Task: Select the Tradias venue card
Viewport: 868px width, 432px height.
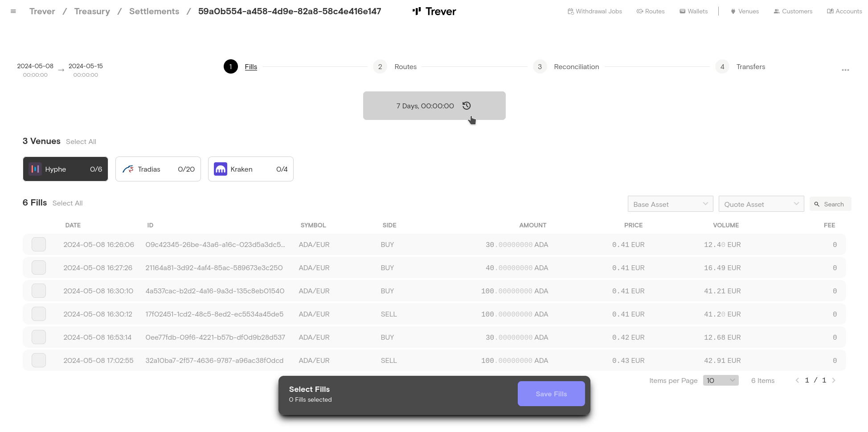Action: 158,169
